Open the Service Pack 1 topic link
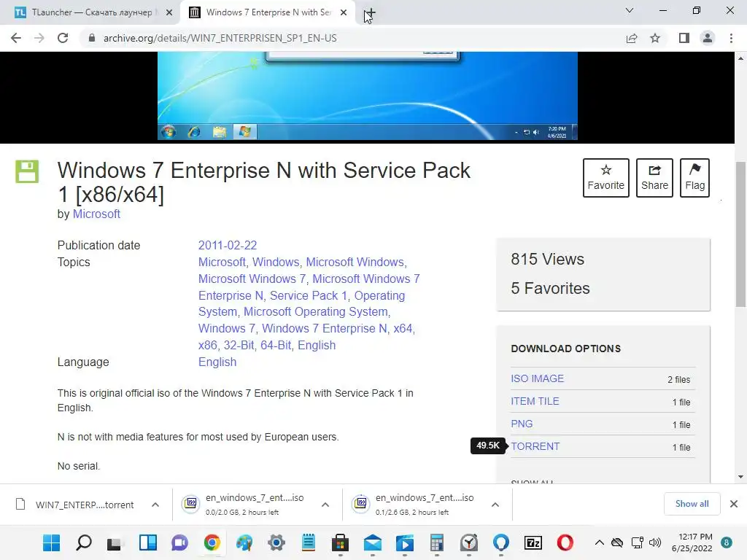Image resolution: width=747 pixels, height=560 pixels. coord(309,295)
